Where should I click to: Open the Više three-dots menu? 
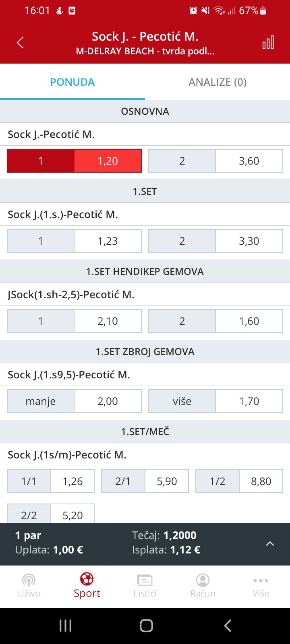point(261,580)
